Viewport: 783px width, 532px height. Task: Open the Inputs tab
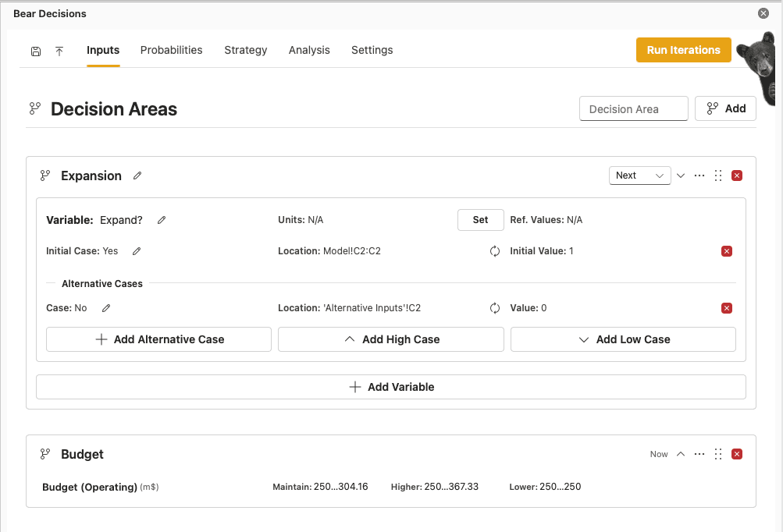tap(103, 50)
